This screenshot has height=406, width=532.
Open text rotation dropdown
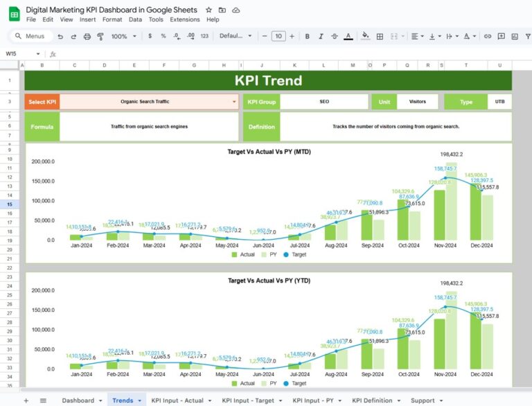coord(470,36)
